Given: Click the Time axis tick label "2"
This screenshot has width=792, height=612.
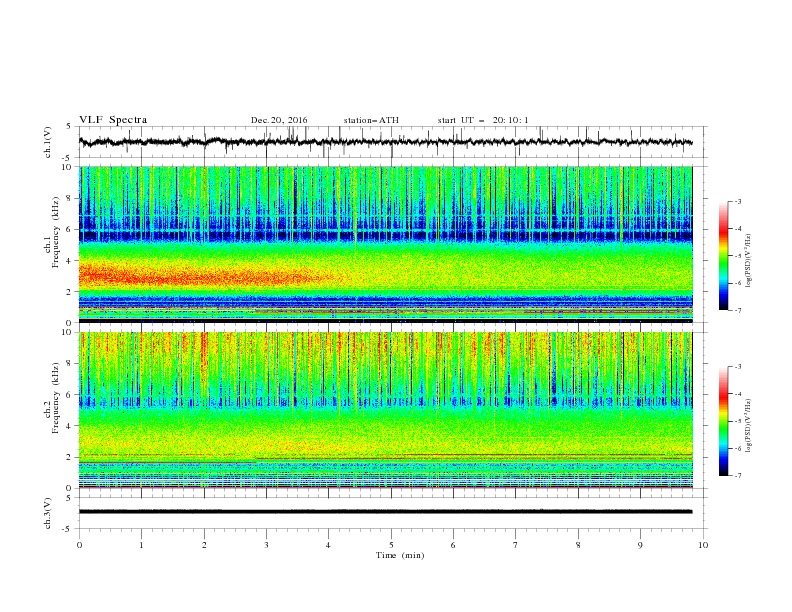Looking at the screenshot, I should [204, 545].
